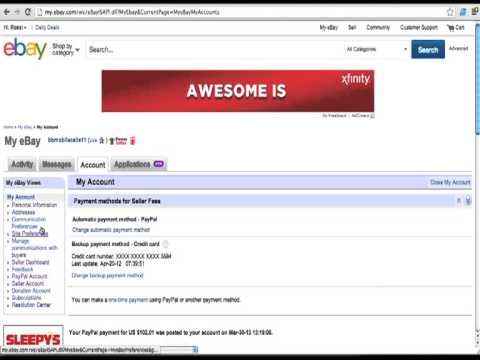The height and width of the screenshot is (360, 480).
Task: Open PayPal Account in the sidebar
Action: 29,276
